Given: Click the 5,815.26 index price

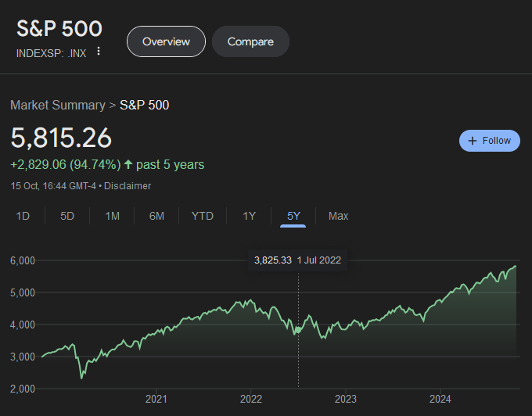Looking at the screenshot, I should pos(61,138).
